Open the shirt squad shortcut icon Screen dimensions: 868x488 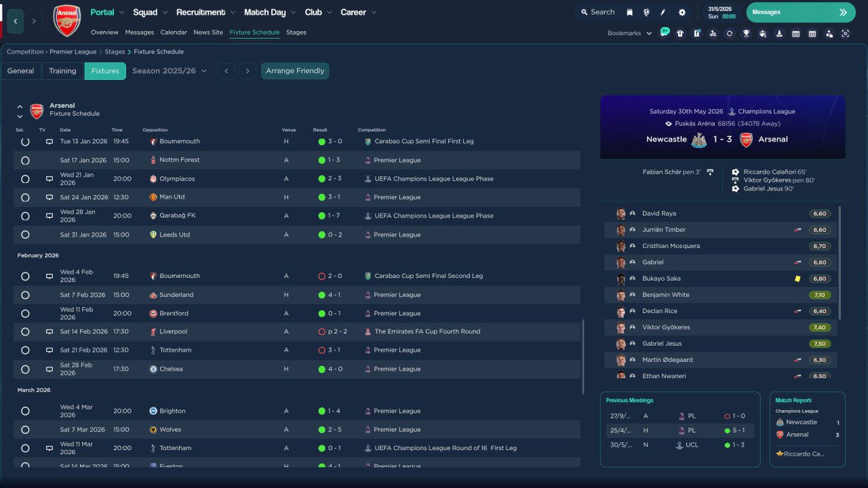tap(680, 33)
